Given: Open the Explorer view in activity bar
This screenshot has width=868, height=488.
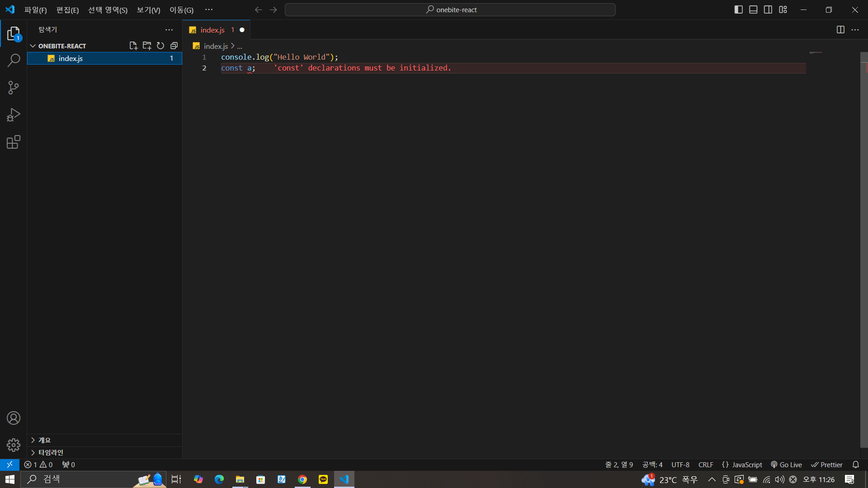Looking at the screenshot, I should point(14,34).
